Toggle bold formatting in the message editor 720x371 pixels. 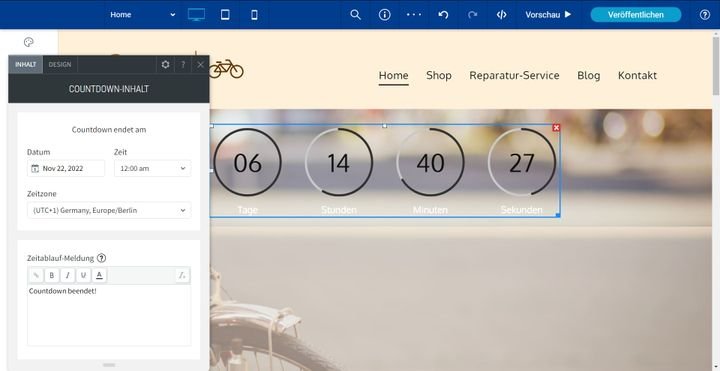point(52,275)
